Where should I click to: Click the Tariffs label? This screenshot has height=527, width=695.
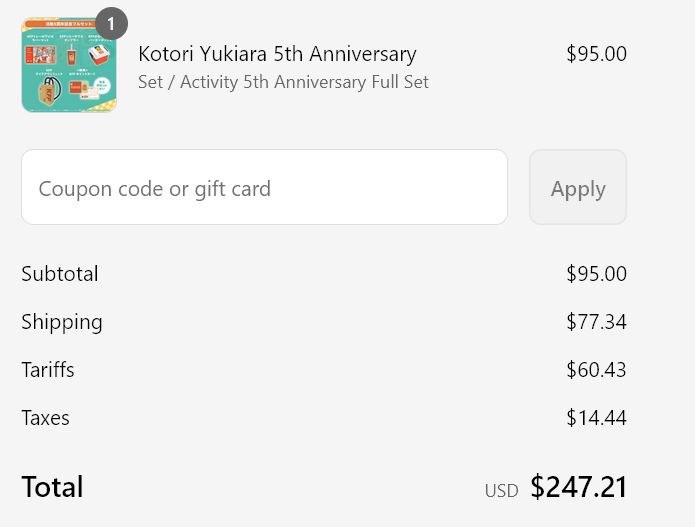point(48,370)
